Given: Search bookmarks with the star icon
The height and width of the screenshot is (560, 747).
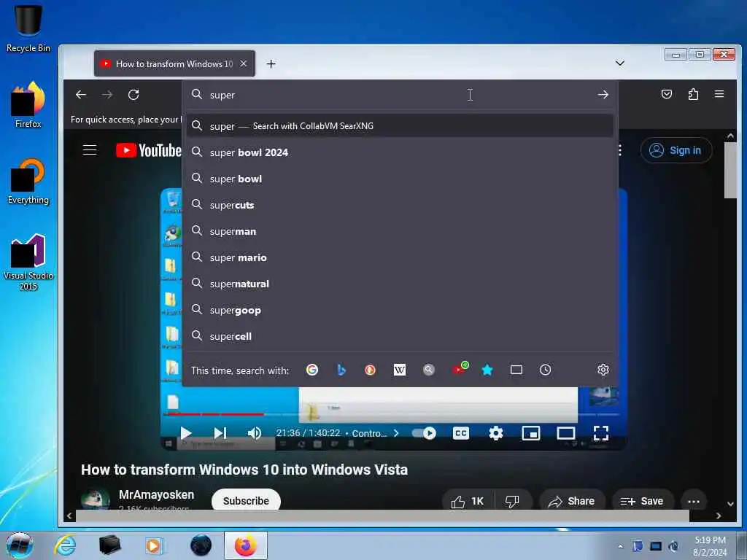Looking at the screenshot, I should pos(487,370).
